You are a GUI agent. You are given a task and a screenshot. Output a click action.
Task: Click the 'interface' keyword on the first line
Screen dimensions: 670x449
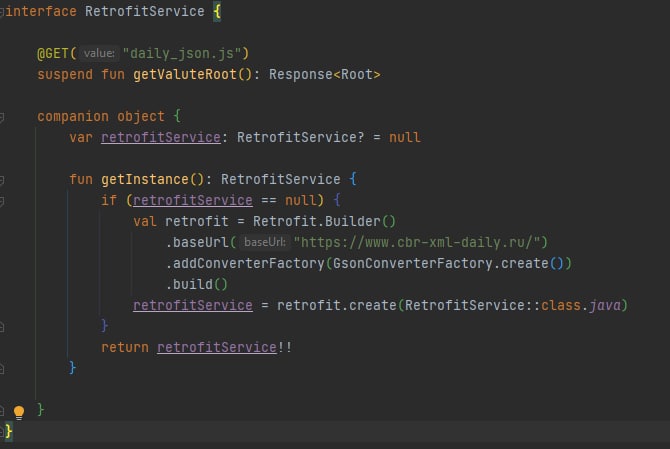point(41,11)
